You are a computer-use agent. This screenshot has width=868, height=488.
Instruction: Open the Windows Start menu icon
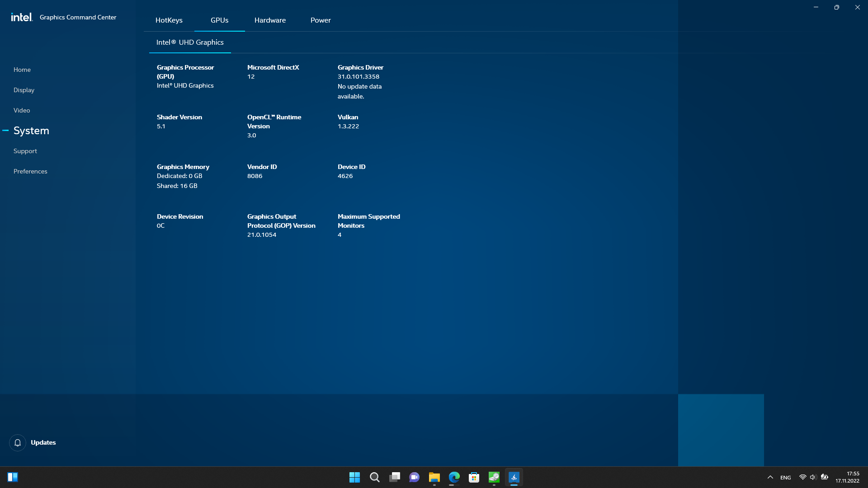pyautogui.click(x=354, y=477)
